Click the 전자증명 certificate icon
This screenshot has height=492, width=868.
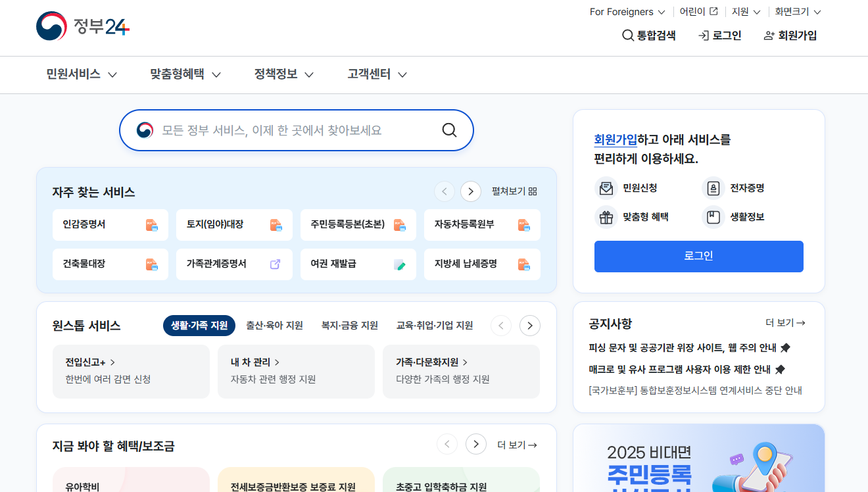tap(713, 188)
